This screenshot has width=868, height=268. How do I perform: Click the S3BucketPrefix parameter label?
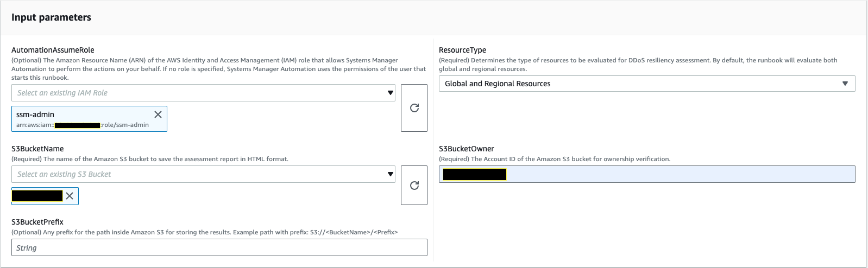click(37, 222)
